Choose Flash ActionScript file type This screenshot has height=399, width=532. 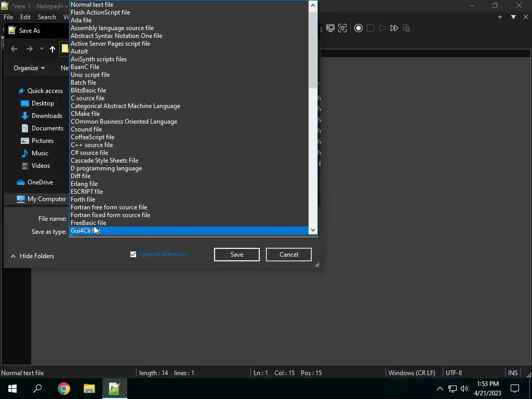coord(189,12)
